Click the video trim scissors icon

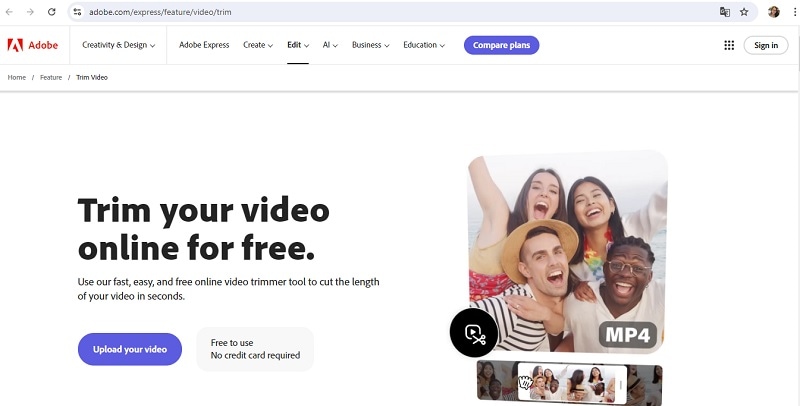pos(474,333)
